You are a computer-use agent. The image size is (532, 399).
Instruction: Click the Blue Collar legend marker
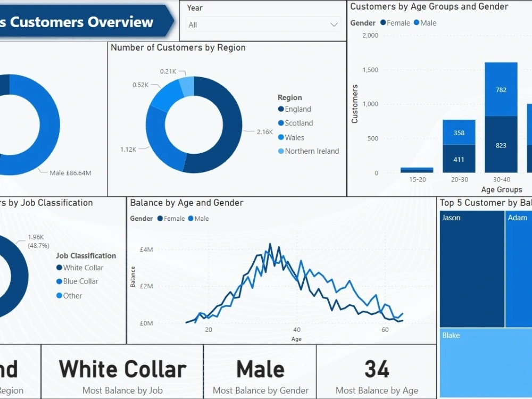click(59, 281)
